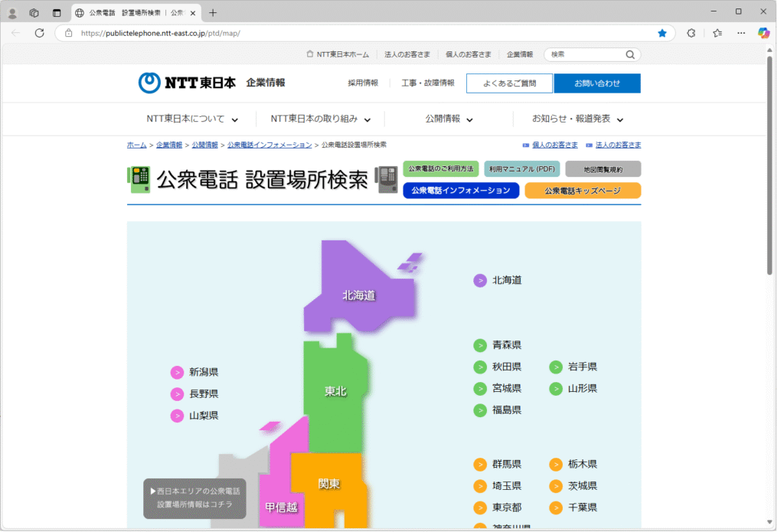Click the green arrow icon beside 秋田県
784x532 pixels.
point(480,367)
